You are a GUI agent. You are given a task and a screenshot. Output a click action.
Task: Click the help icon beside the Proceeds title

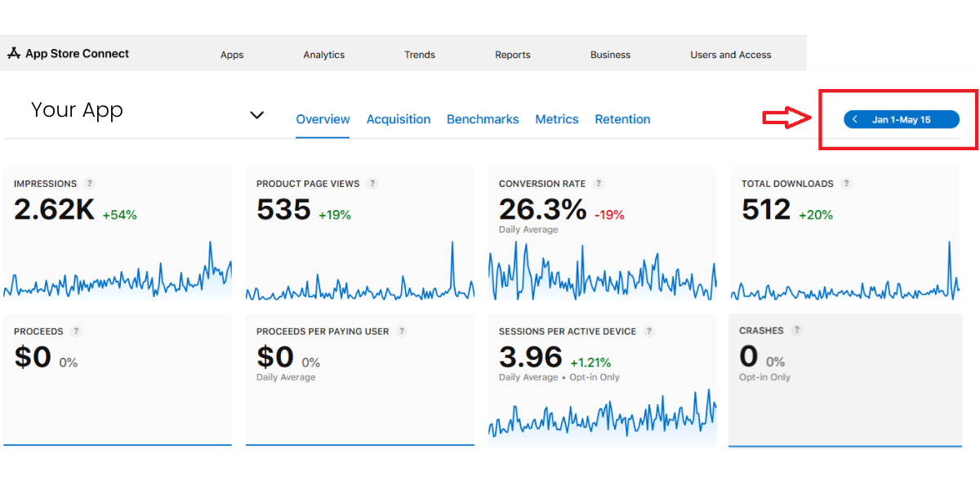76,332
